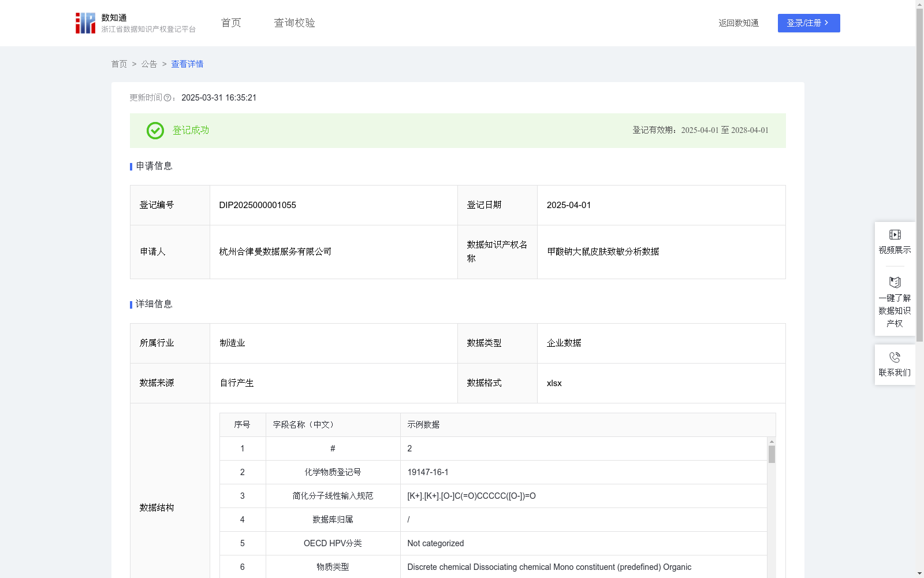Click the # field name in row 1
This screenshot has height=578, width=924.
coord(333,449)
